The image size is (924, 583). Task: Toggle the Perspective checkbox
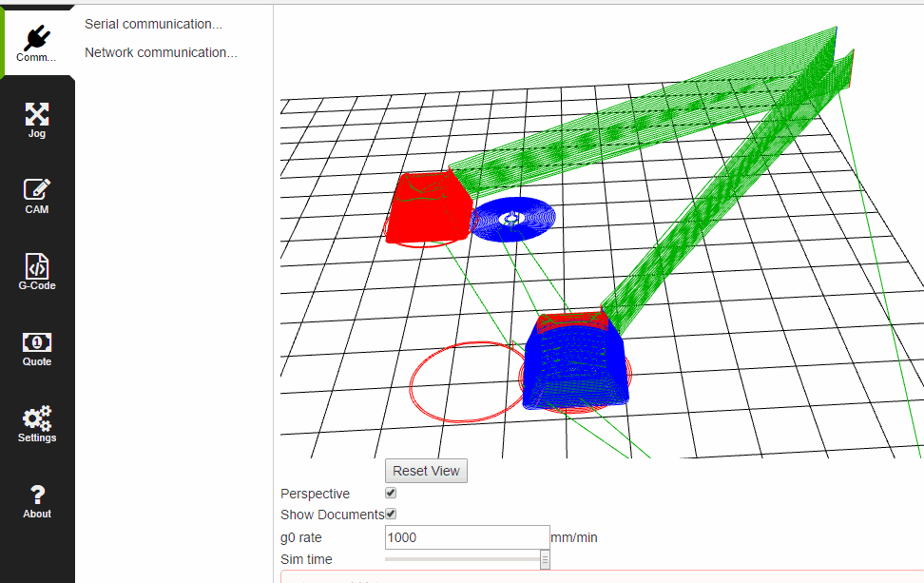391,493
